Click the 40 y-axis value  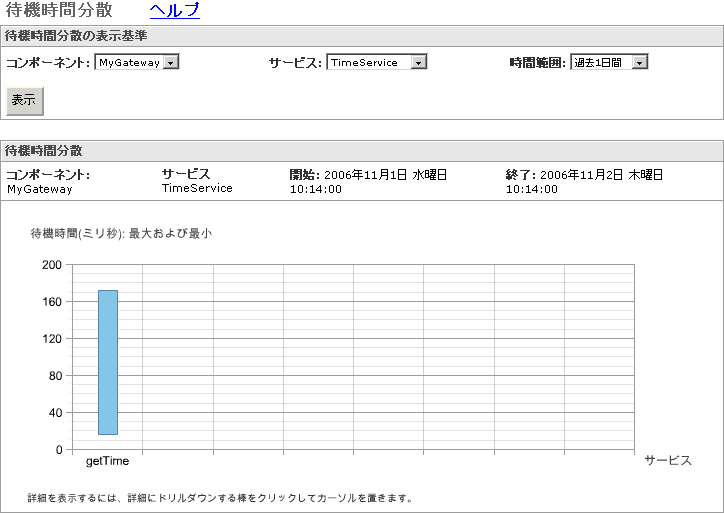coord(55,413)
